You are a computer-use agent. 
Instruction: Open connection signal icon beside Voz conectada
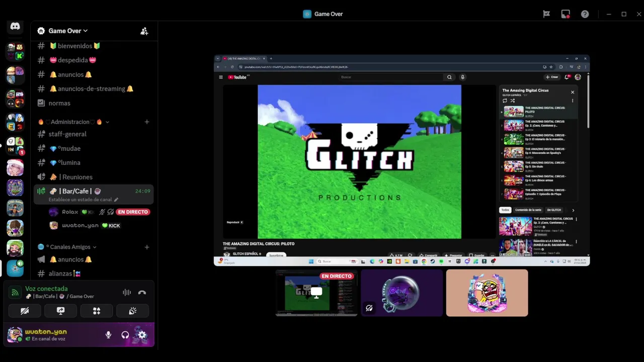pyautogui.click(x=15, y=292)
